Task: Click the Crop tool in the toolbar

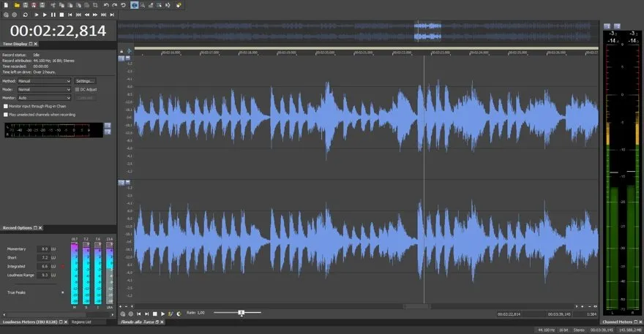Action: pos(96,5)
